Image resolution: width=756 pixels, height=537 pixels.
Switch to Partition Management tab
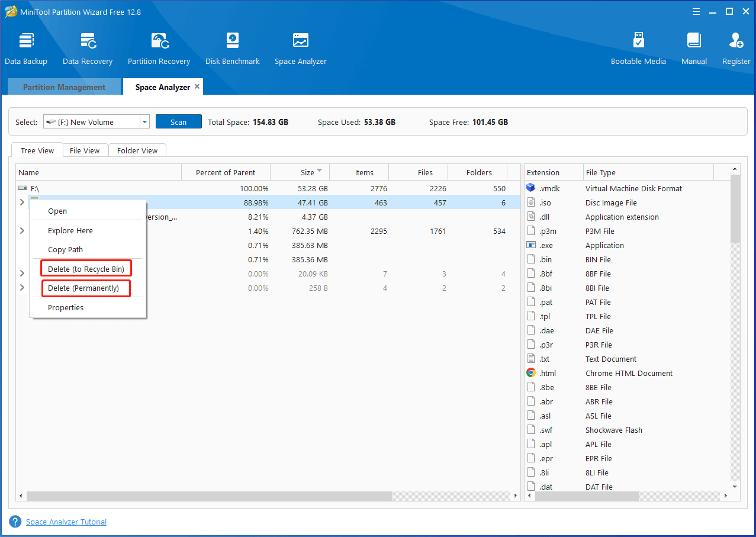pyautogui.click(x=64, y=87)
